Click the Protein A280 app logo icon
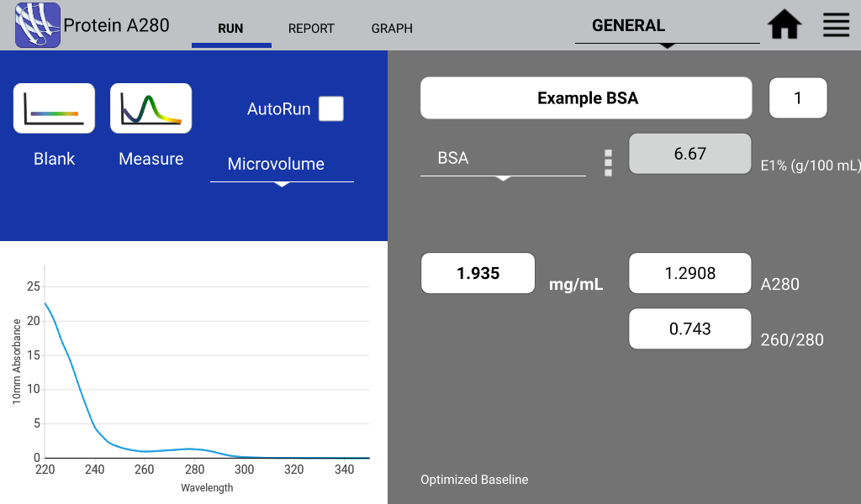 tap(38, 25)
